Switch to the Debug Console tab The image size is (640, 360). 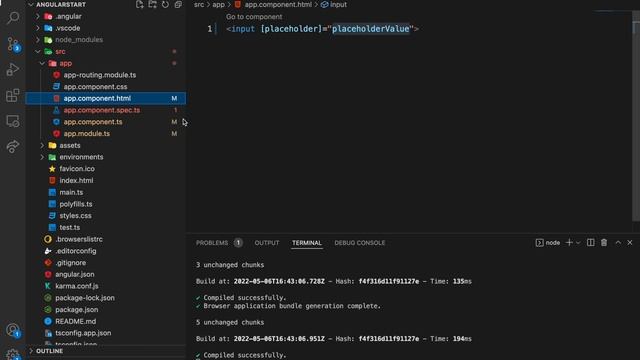[x=360, y=243]
